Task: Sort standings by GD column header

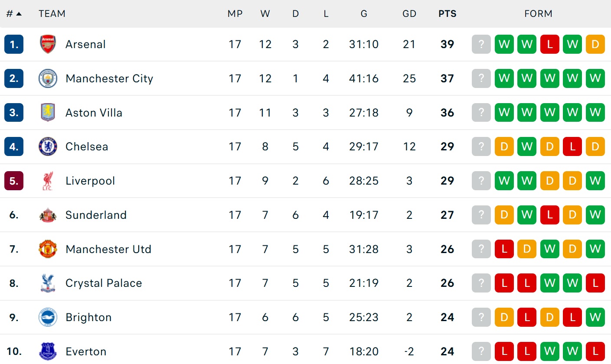Action: click(409, 14)
